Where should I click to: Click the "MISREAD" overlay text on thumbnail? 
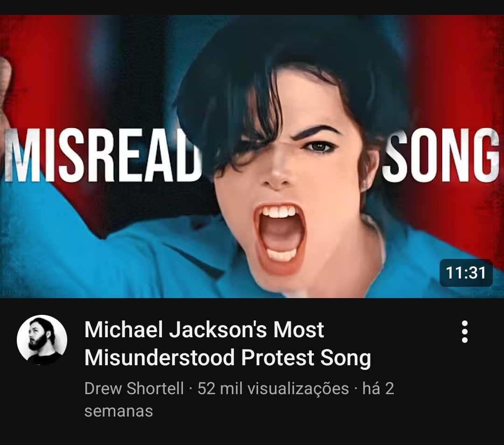(103, 155)
